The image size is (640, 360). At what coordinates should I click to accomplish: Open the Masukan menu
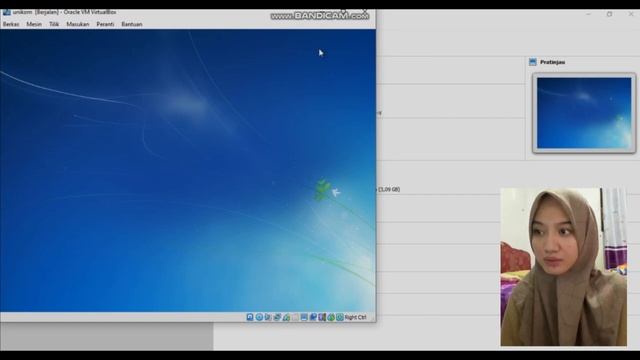tap(78, 24)
